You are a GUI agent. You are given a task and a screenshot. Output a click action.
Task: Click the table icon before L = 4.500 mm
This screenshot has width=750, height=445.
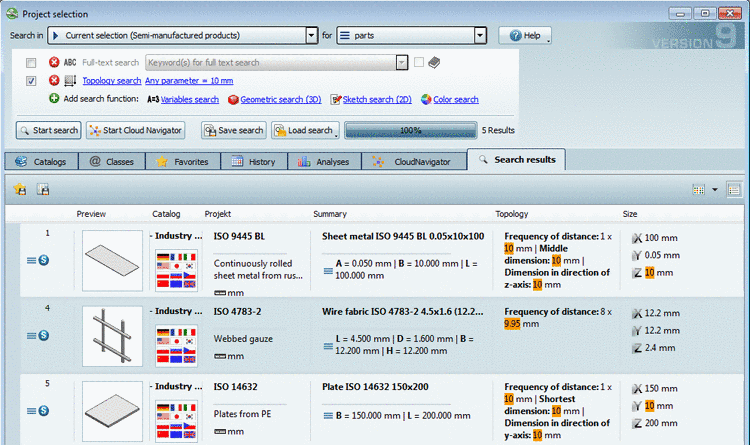click(328, 346)
